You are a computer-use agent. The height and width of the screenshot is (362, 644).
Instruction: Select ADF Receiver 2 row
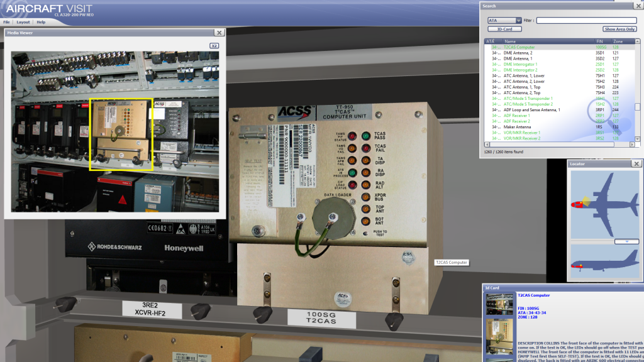(559, 121)
